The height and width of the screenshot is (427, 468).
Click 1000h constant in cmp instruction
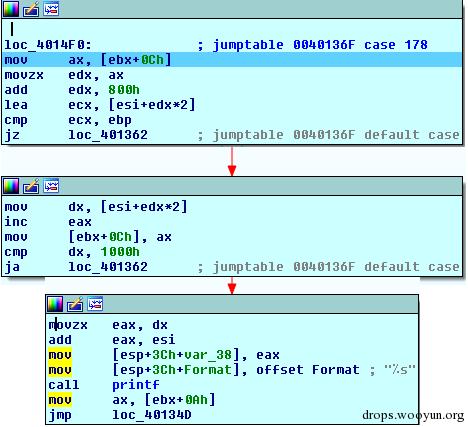120,252
